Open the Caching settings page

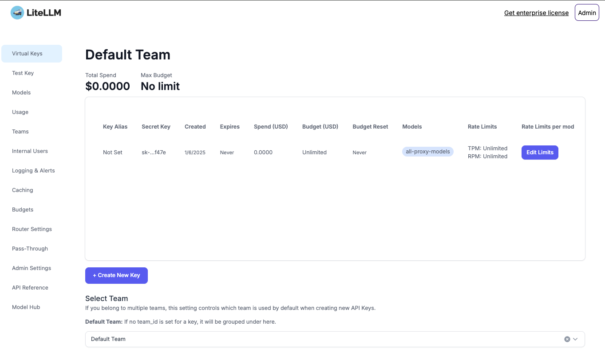(x=23, y=190)
